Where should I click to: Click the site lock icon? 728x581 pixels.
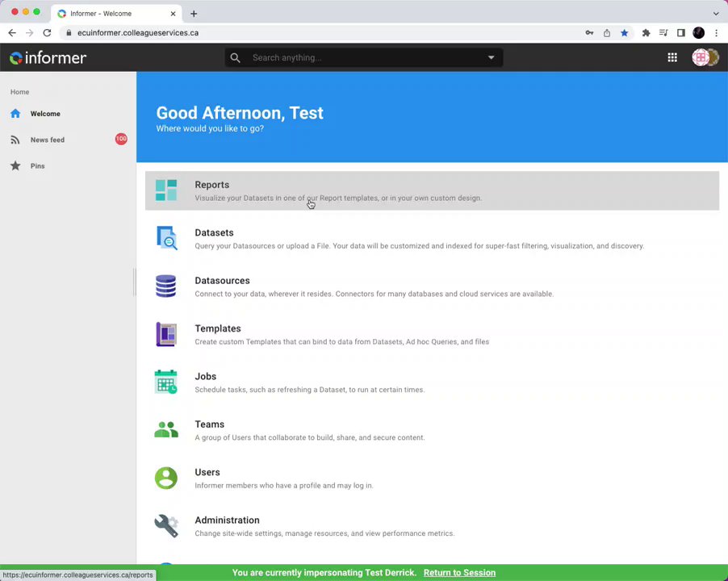[x=69, y=33]
